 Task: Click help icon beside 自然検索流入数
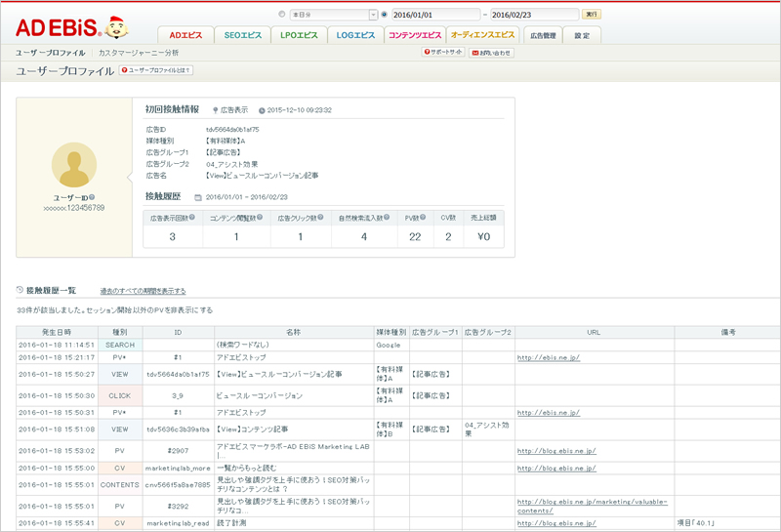pos(394,218)
